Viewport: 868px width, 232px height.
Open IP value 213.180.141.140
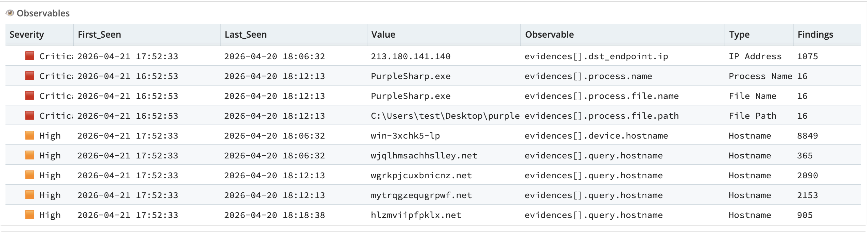tap(410, 56)
